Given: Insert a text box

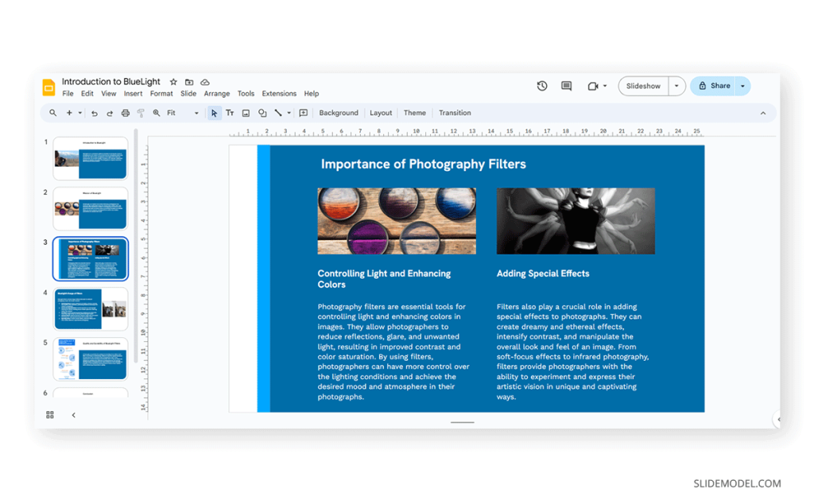Looking at the screenshot, I should click(x=231, y=113).
